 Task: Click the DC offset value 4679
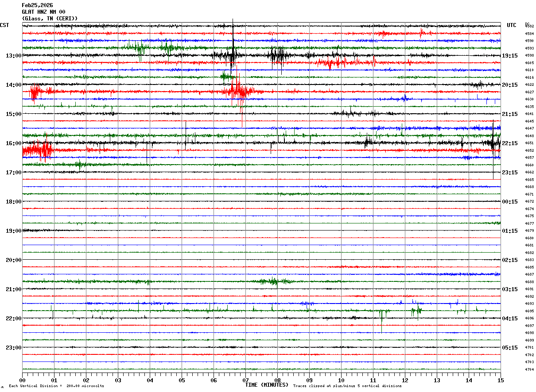tap(529, 231)
